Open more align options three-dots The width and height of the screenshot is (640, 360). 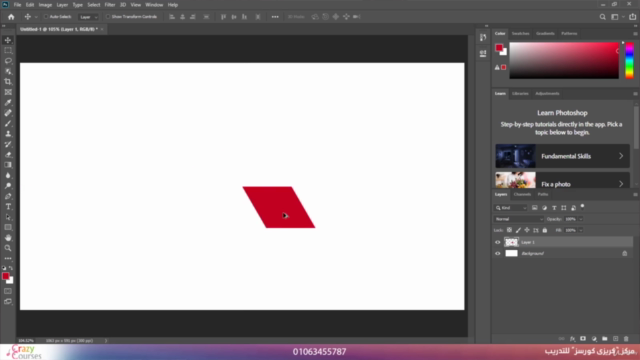[275, 17]
